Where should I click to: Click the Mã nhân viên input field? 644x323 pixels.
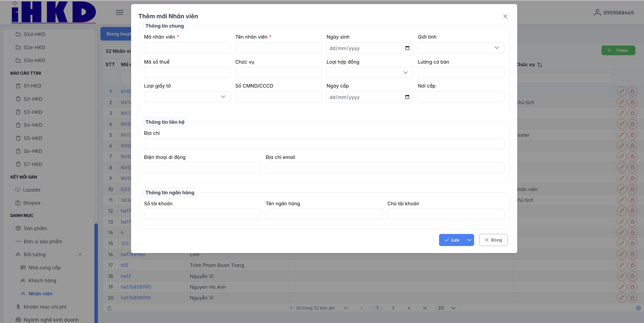187,48
